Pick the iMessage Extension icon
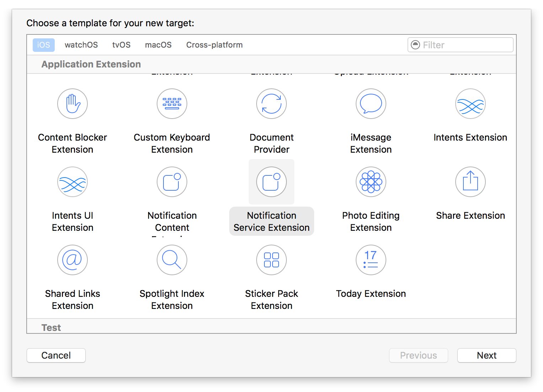 pyautogui.click(x=371, y=104)
